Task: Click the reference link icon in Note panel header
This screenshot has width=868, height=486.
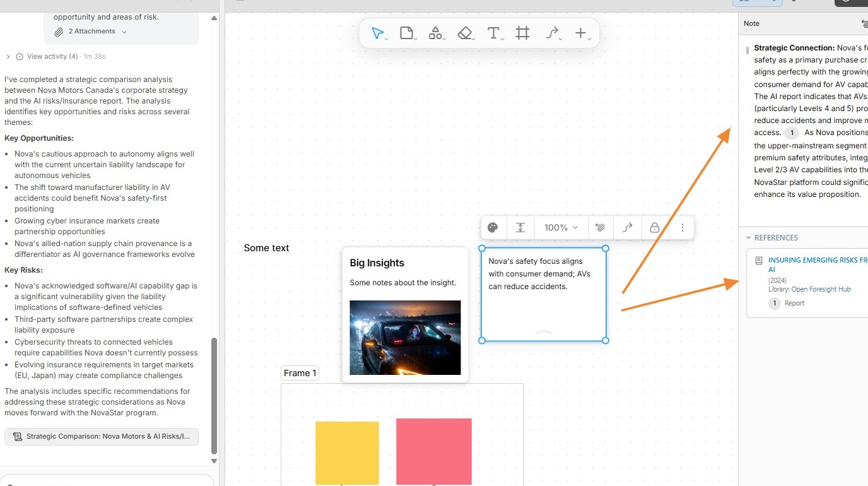Action: tap(864, 24)
